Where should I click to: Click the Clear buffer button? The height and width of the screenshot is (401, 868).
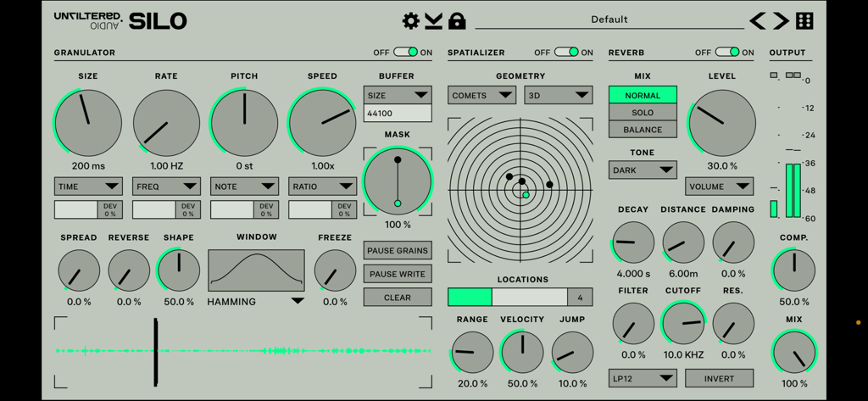pos(398,298)
